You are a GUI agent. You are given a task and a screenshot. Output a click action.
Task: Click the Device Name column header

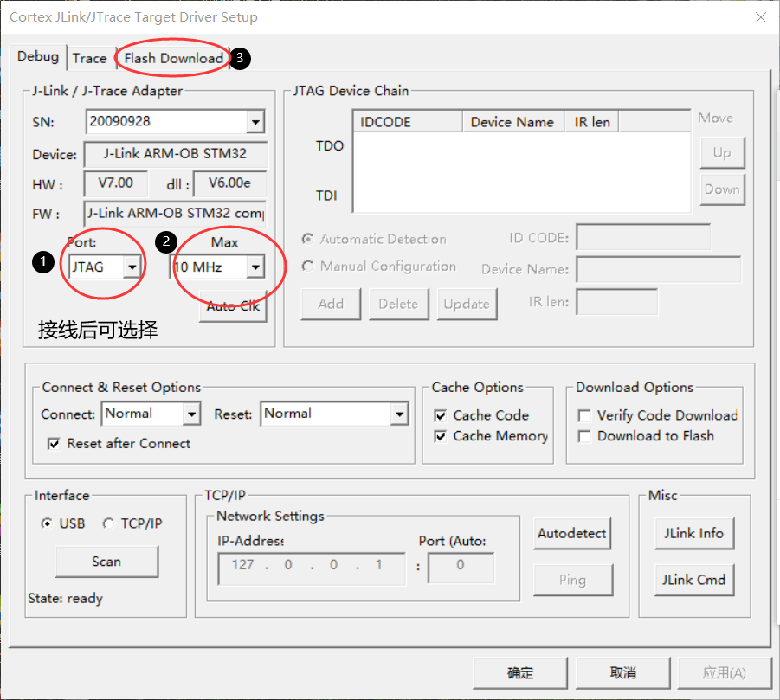513,122
